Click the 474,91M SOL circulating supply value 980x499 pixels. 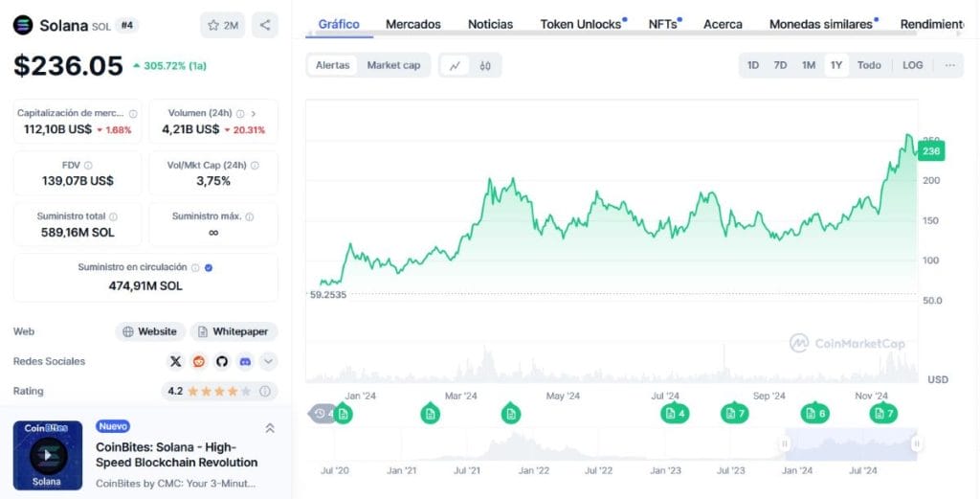pos(145,285)
